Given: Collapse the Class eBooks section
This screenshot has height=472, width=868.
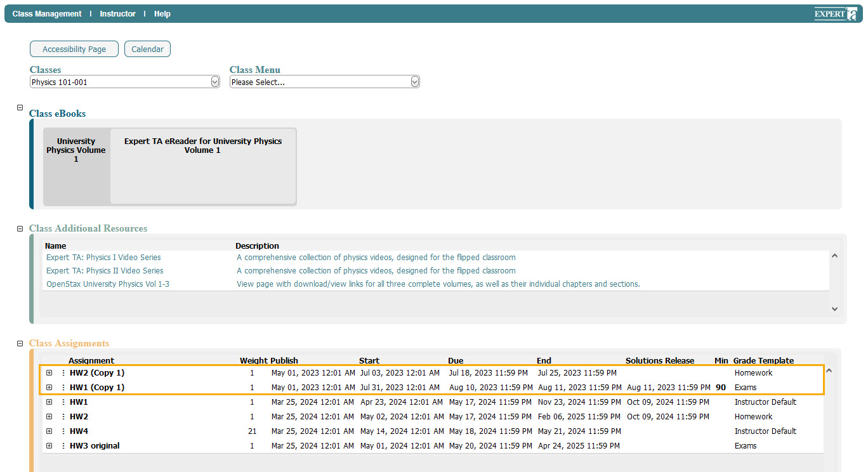Looking at the screenshot, I should 20,108.
